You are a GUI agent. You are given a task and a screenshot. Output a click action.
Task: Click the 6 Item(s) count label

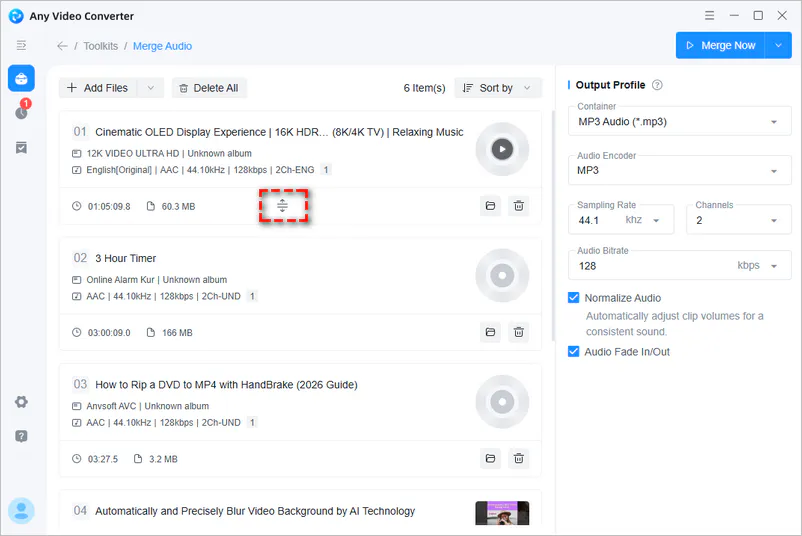pos(424,88)
